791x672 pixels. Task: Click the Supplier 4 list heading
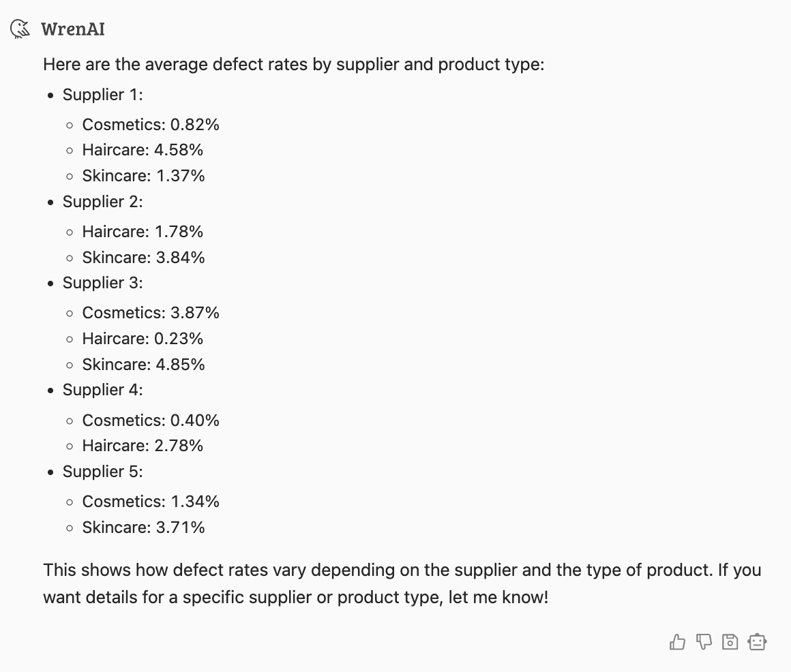pyautogui.click(x=103, y=390)
